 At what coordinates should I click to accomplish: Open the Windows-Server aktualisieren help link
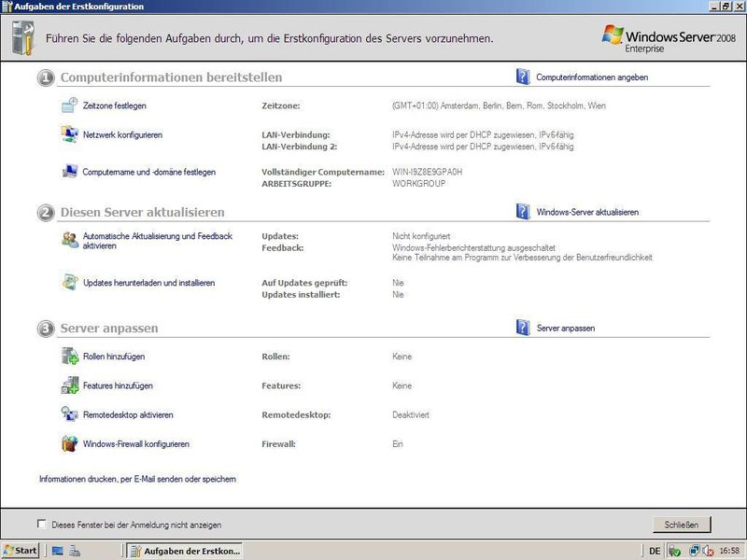[587, 212]
